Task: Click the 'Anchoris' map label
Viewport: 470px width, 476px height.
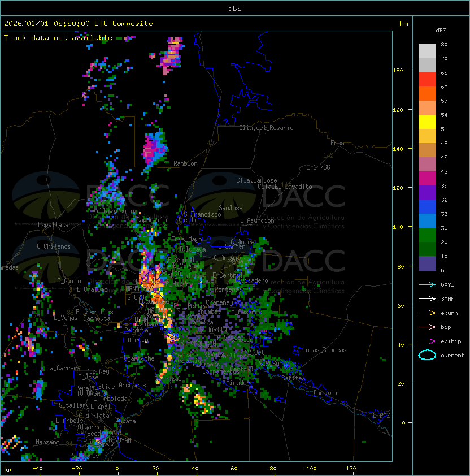Action: [x=132, y=385]
